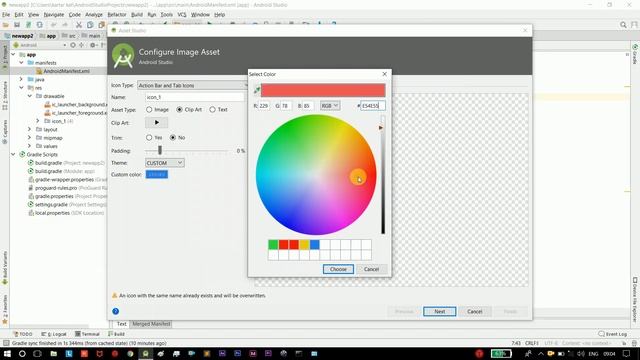640x360 pixels.
Task: Open the Logcat tool window
Action: tap(53, 334)
